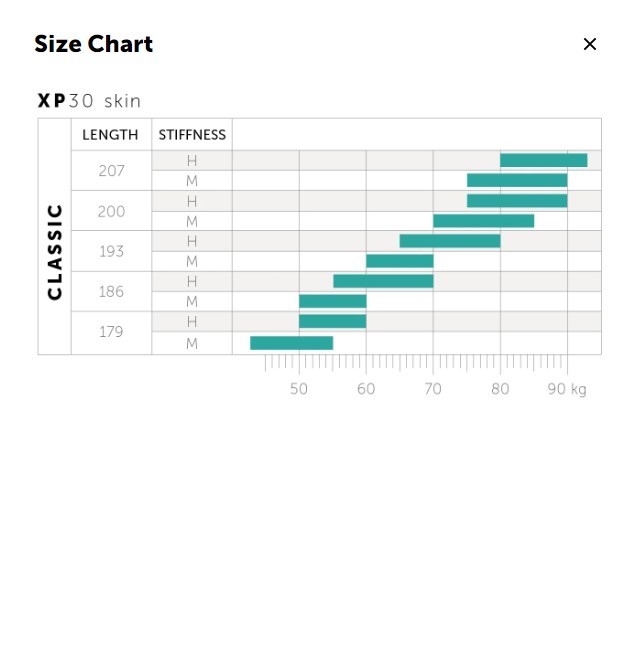The width and height of the screenshot is (635, 666).
Task: Select the teal bar for 193 H
Action: (x=450, y=241)
